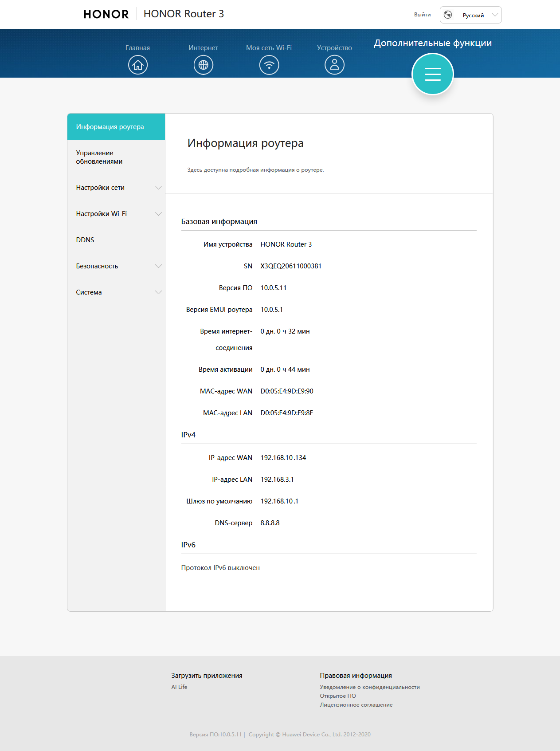Click Базовая информация section heading
The image size is (560, 751).
point(219,221)
